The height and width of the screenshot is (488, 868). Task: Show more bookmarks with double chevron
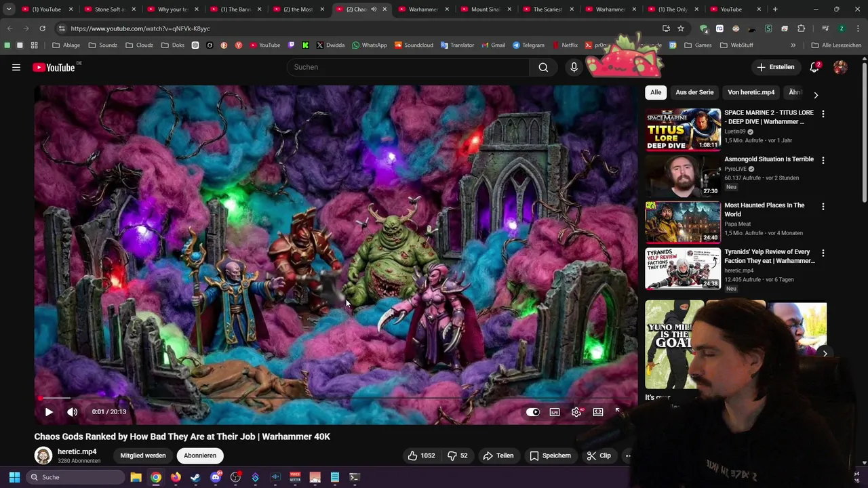click(x=793, y=45)
